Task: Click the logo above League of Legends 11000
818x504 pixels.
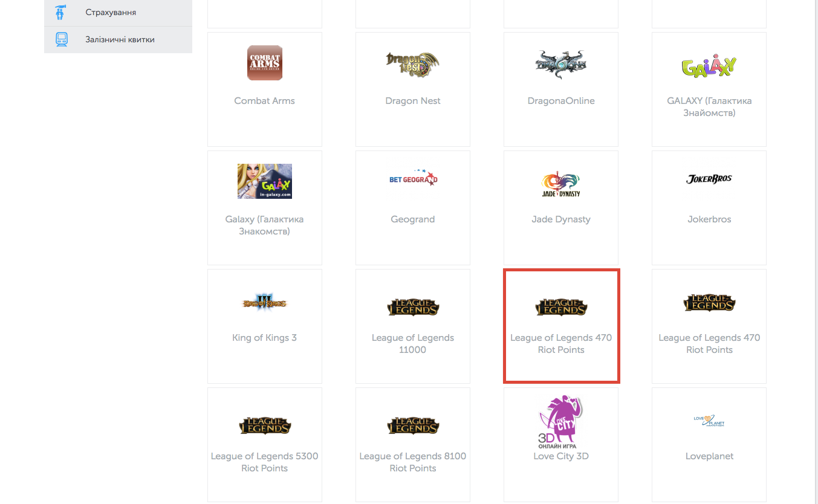Action: coord(413,306)
